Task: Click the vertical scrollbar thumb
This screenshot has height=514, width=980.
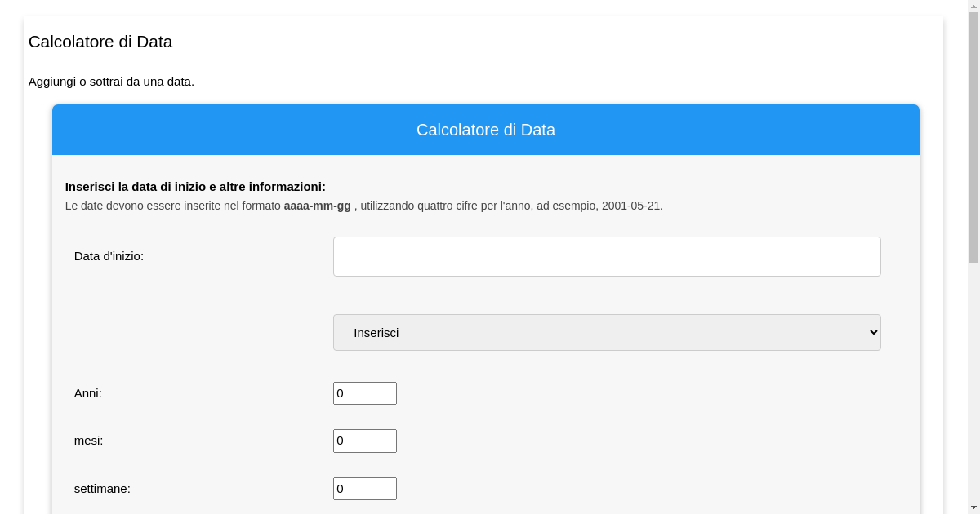Action: [x=973, y=137]
